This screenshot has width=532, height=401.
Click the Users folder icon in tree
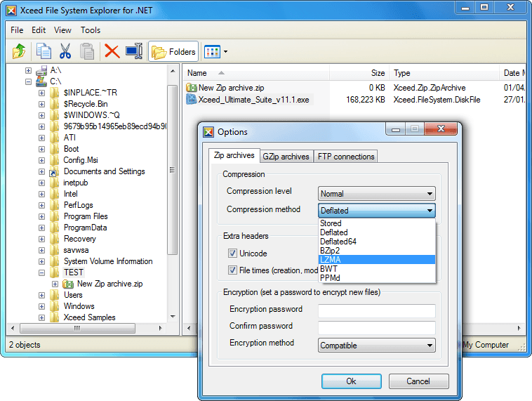54,295
